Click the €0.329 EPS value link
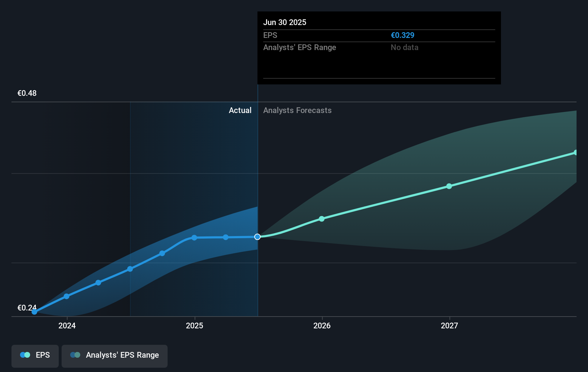The width and height of the screenshot is (588, 372). (x=403, y=35)
